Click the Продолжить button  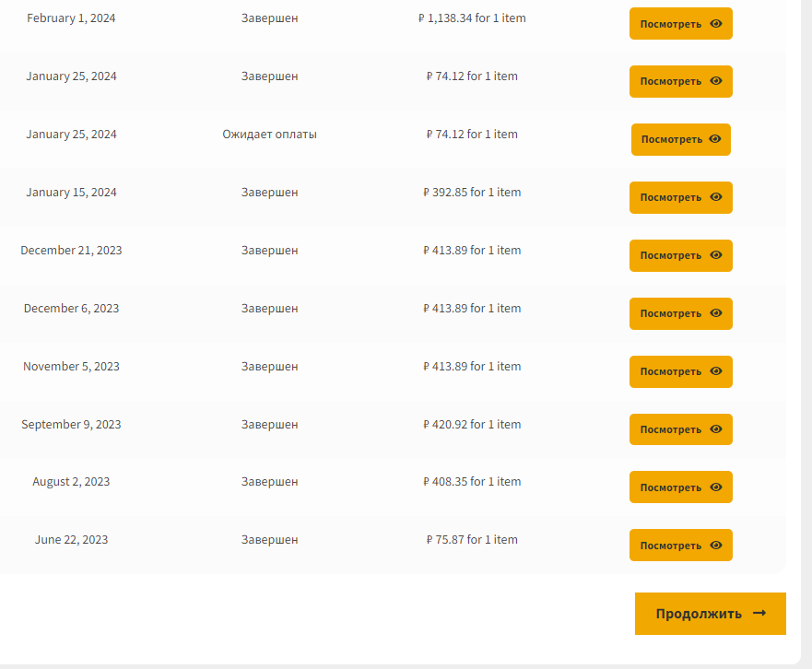(710, 614)
